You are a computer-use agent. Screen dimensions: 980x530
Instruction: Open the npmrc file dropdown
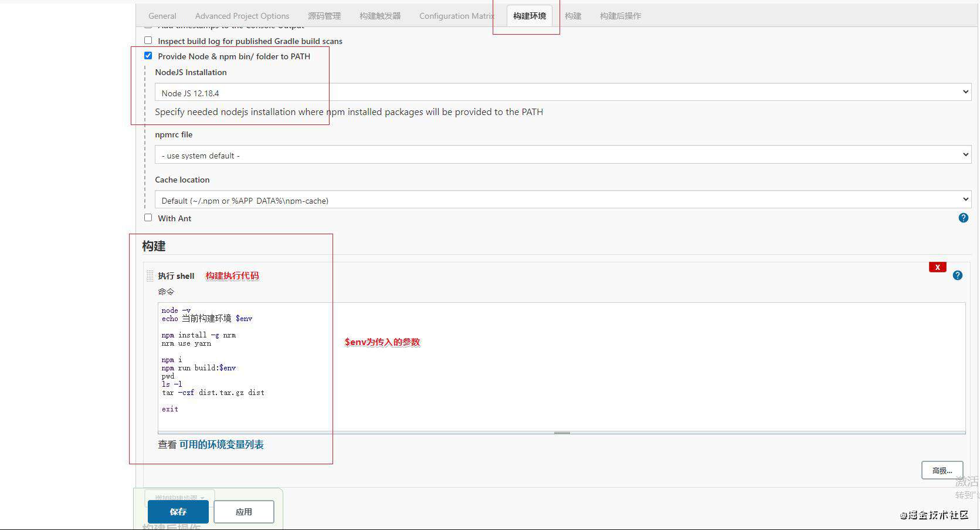coord(563,155)
